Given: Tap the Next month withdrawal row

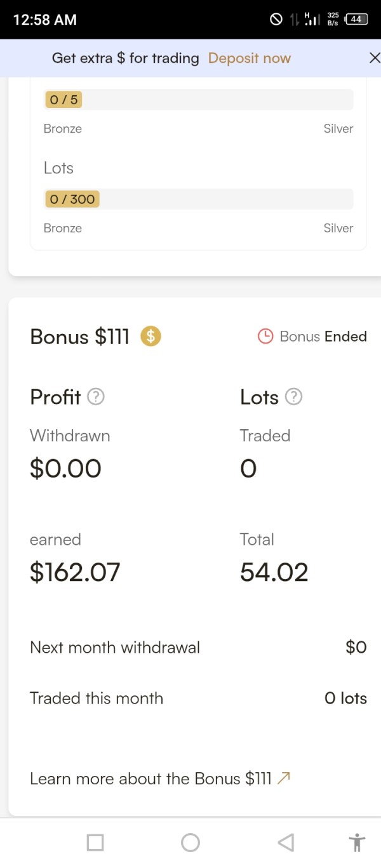Looking at the screenshot, I should click(x=198, y=647).
